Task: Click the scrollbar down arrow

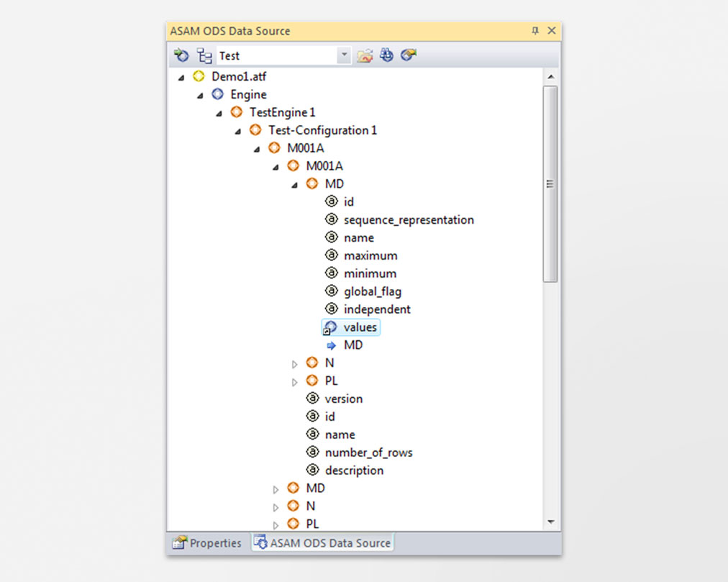Action: (x=551, y=523)
